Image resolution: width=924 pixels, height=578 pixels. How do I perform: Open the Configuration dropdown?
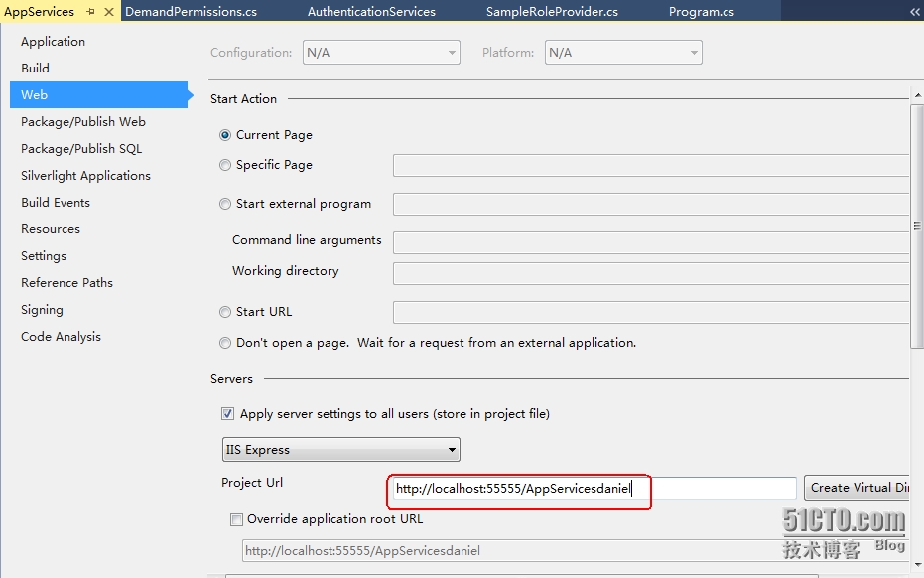[381, 53]
